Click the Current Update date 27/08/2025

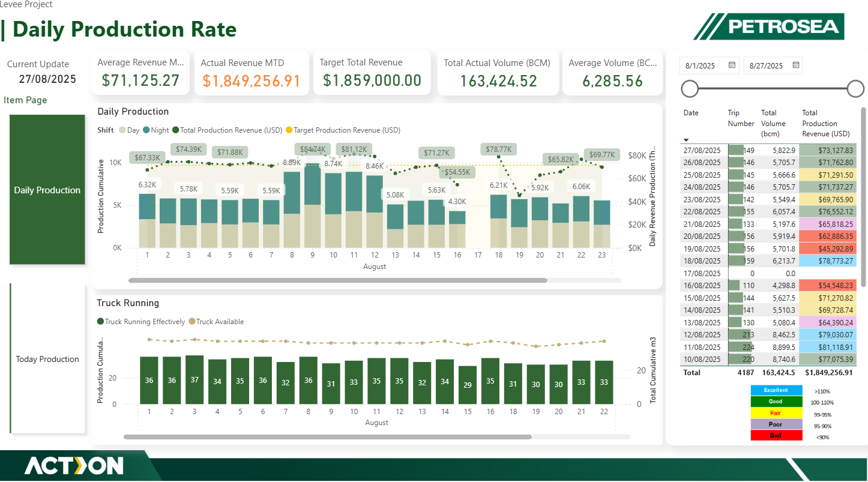click(47, 79)
